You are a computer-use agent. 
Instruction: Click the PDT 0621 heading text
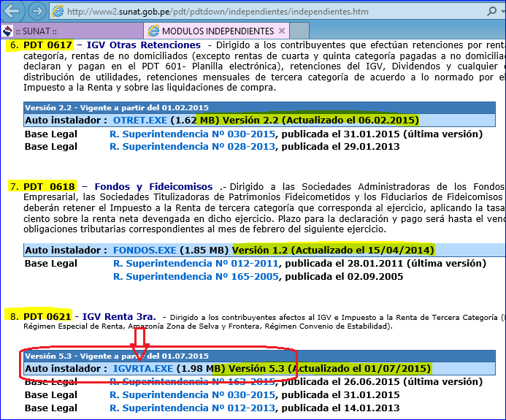click(x=47, y=317)
